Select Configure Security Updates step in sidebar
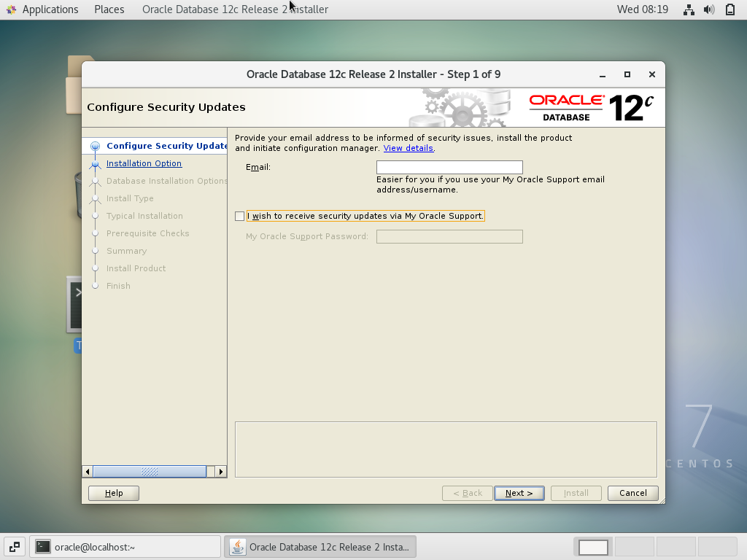 click(166, 146)
